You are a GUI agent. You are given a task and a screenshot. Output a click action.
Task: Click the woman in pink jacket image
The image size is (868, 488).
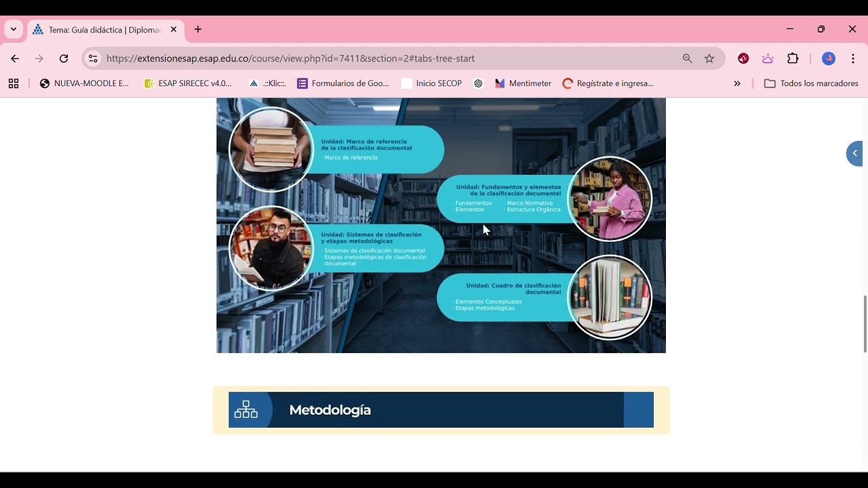click(x=610, y=199)
